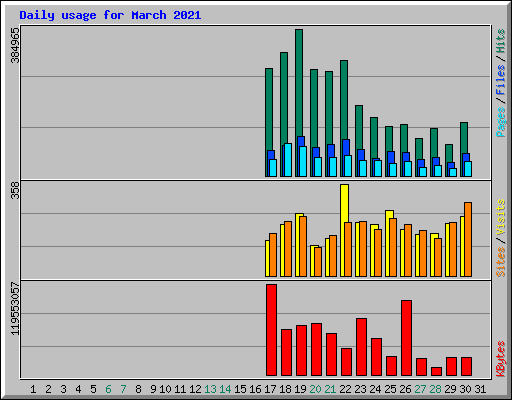The image size is (512, 400).
Task: Select the red KBytes bar for day 23
Action: 361,347
